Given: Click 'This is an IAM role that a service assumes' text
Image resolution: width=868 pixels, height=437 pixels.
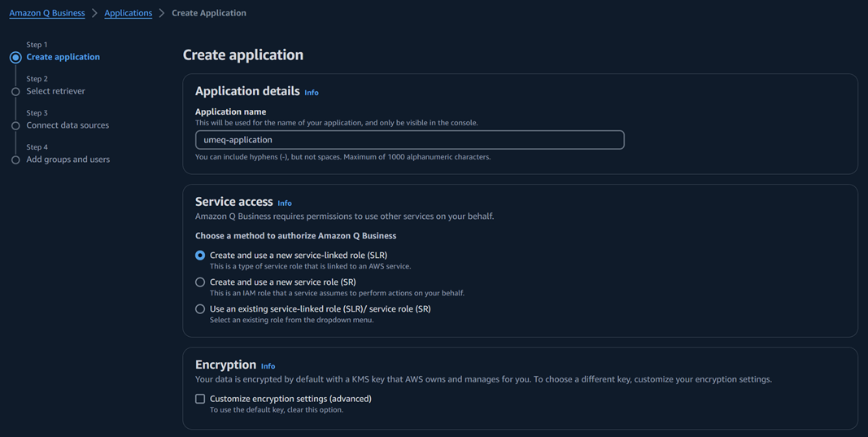Looking at the screenshot, I should [x=337, y=293].
